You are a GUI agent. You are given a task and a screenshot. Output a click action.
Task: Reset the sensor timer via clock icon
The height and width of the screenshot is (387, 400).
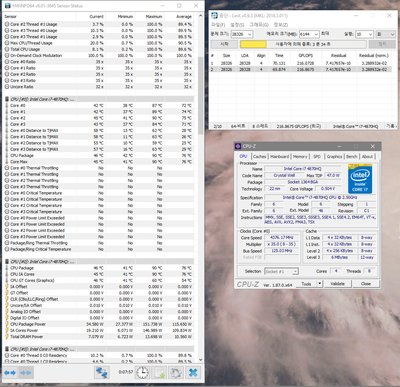pyautogui.click(x=142, y=372)
